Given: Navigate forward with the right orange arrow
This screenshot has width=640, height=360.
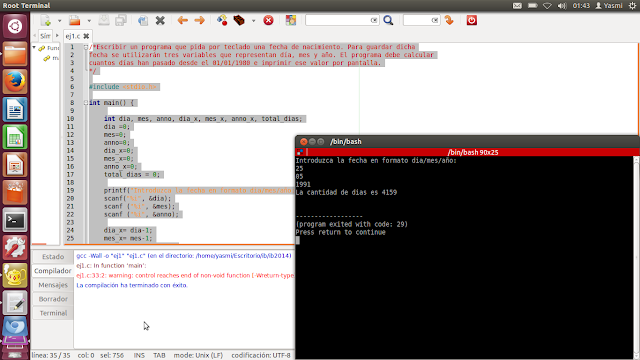Looking at the screenshot, I should 199,20.
